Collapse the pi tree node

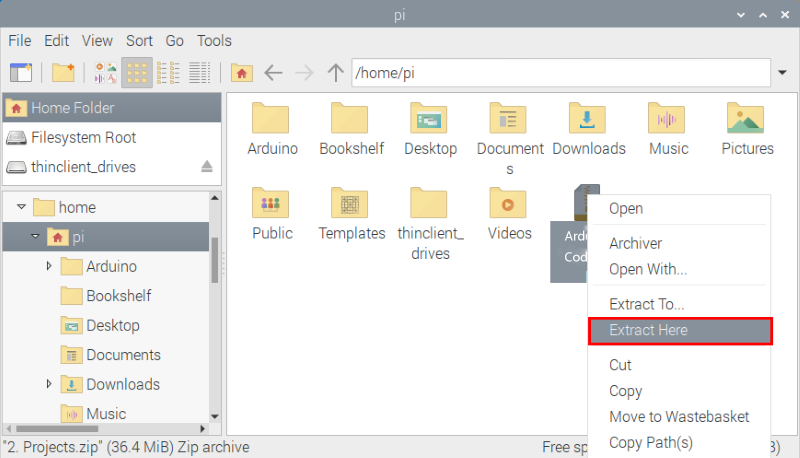(x=35, y=237)
